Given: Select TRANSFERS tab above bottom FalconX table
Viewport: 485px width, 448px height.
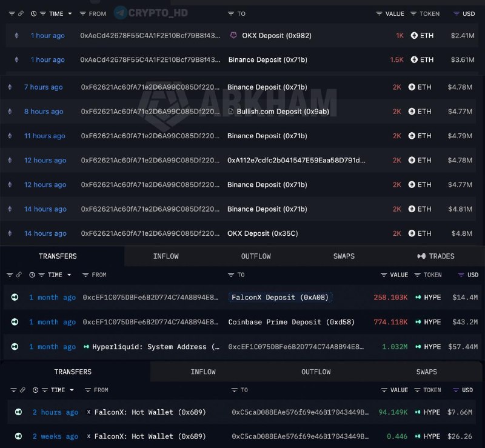Looking at the screenshot, I should coord(73,372).
